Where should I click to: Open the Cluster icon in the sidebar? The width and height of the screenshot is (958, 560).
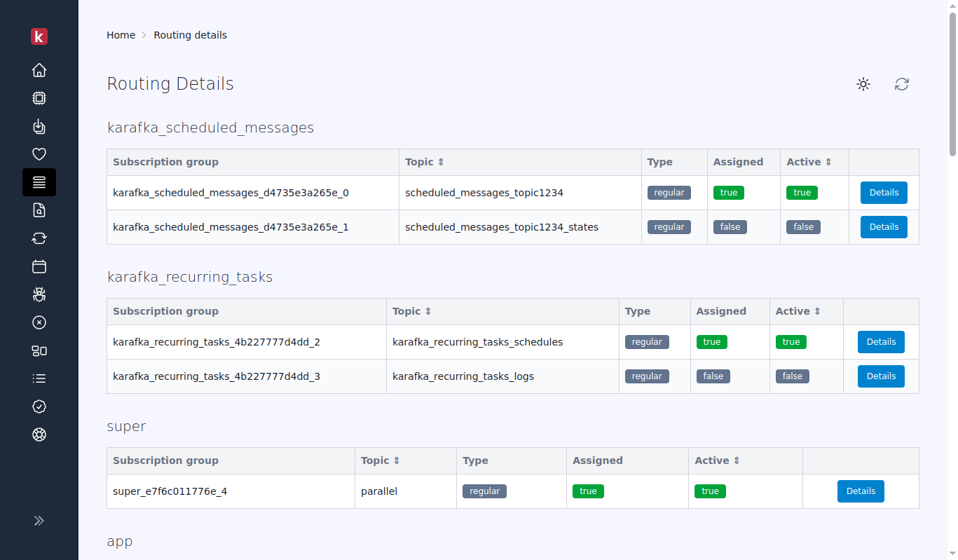[x=39, y=350]
